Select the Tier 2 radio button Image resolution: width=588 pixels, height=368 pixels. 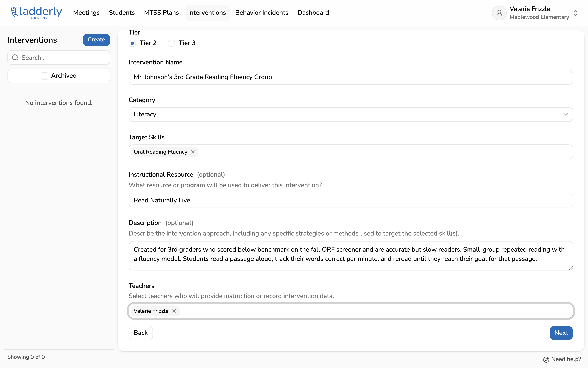(132, 43)
